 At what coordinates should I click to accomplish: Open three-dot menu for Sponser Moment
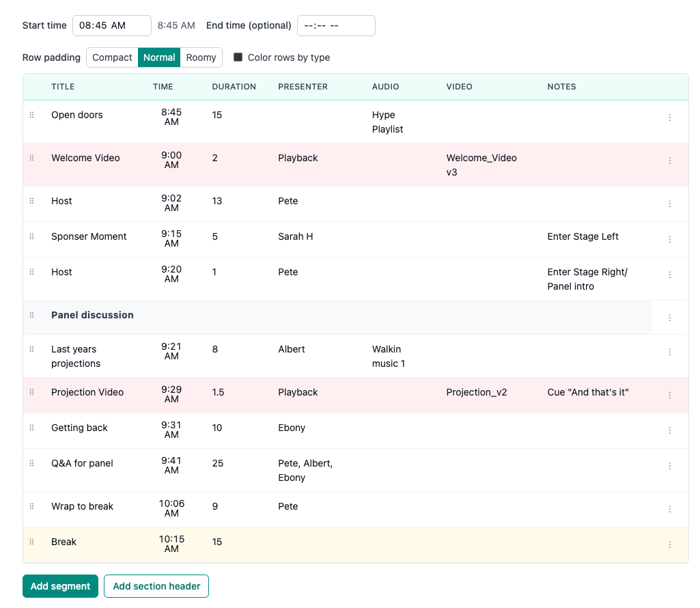[670, 240]
